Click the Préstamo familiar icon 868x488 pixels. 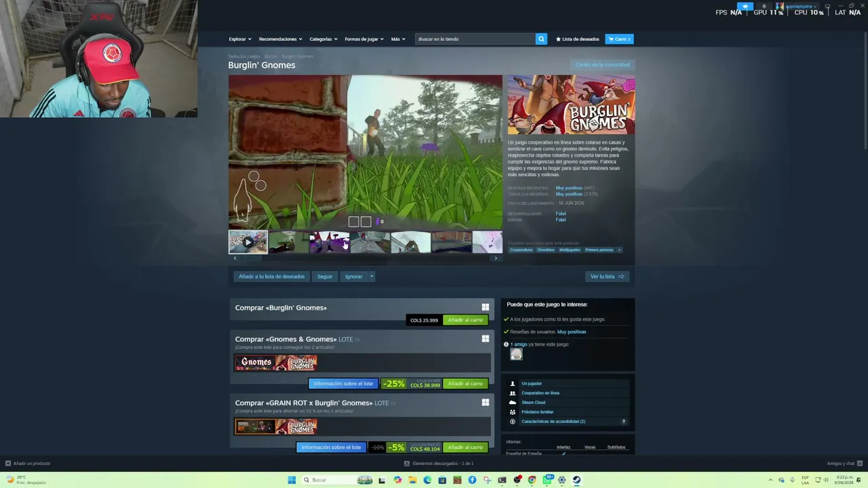513,412
